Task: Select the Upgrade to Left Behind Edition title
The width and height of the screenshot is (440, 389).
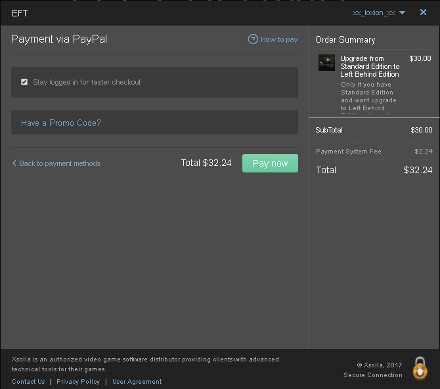Action: pos(370,66)
